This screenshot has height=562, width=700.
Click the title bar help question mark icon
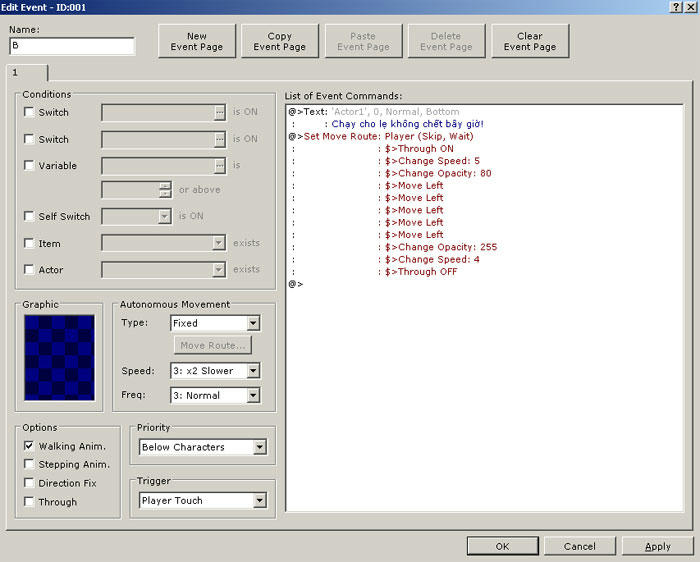click(x=677, y=7)
